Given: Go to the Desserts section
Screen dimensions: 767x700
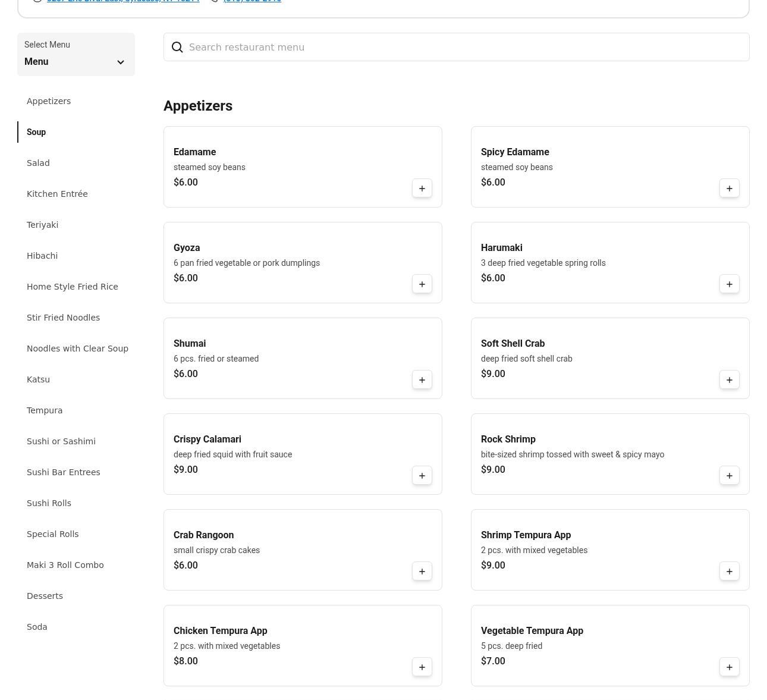Looking at the screenshot, I should [45, 596].
